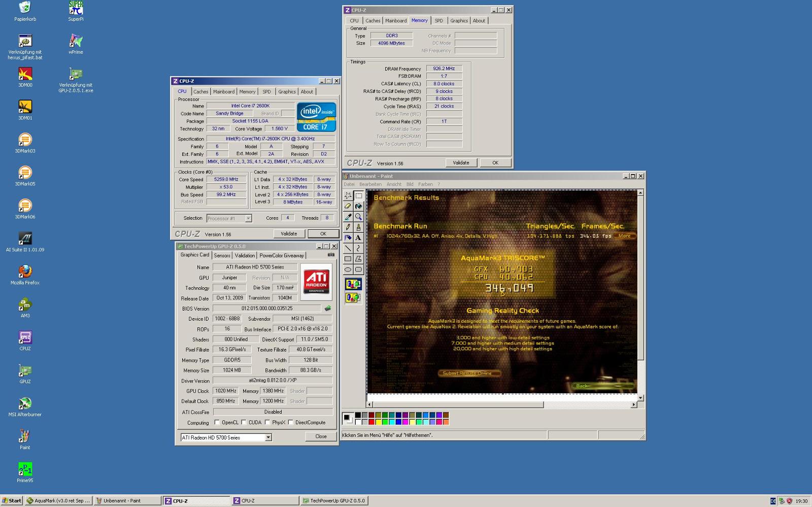Open the Start menu button

coord(12,501)
